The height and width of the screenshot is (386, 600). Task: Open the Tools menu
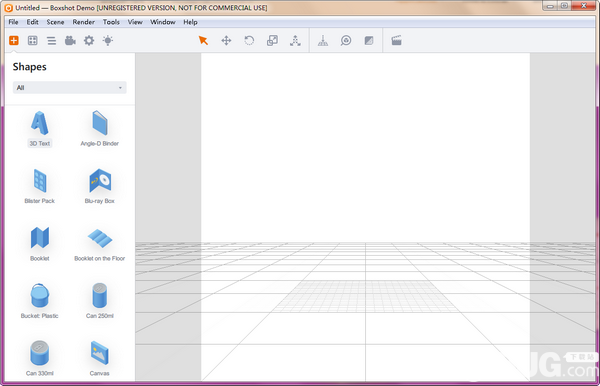click(x=111, y=22)
